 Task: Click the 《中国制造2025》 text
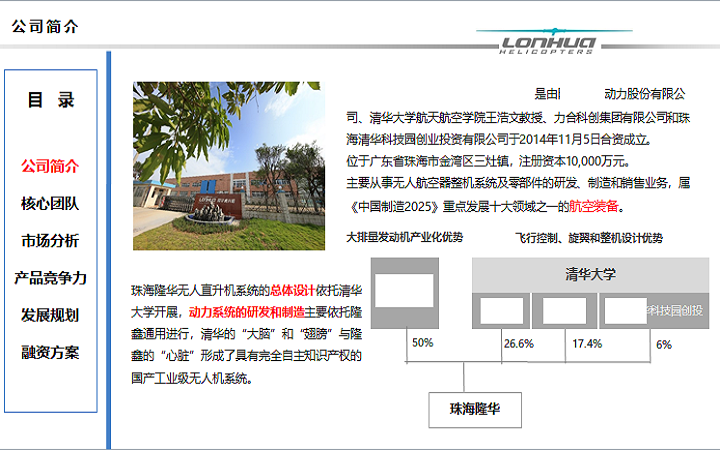pos(394,206)
